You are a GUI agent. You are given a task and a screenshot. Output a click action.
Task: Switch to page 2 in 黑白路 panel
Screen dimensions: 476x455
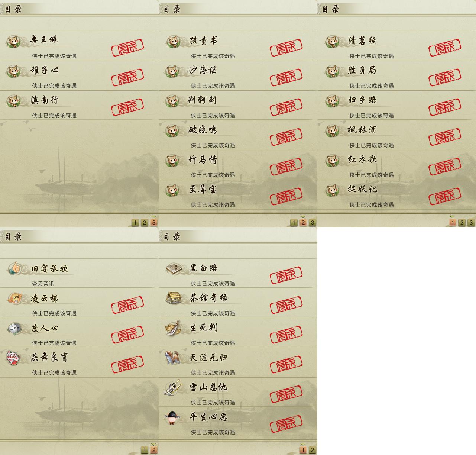[x=313, y=450]
